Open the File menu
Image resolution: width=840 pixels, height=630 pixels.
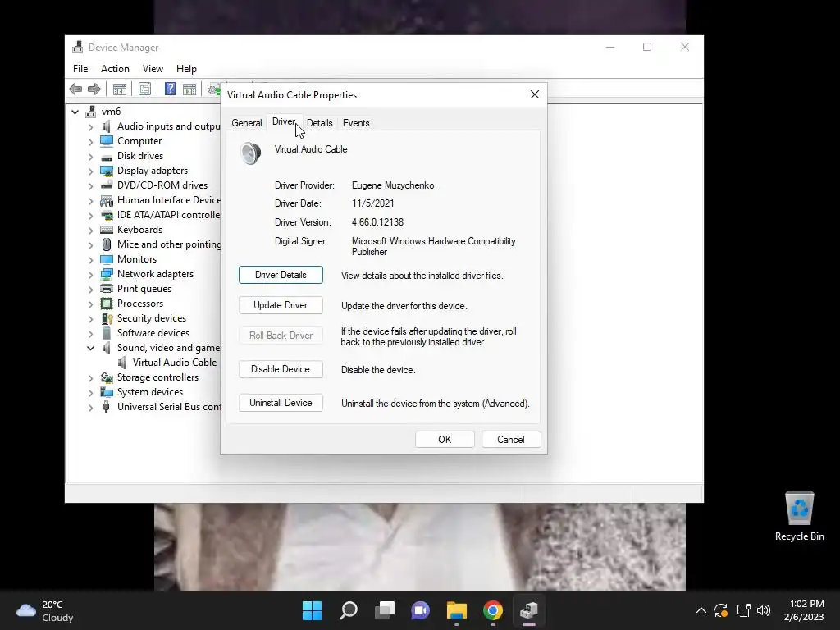tap(80, 69)
